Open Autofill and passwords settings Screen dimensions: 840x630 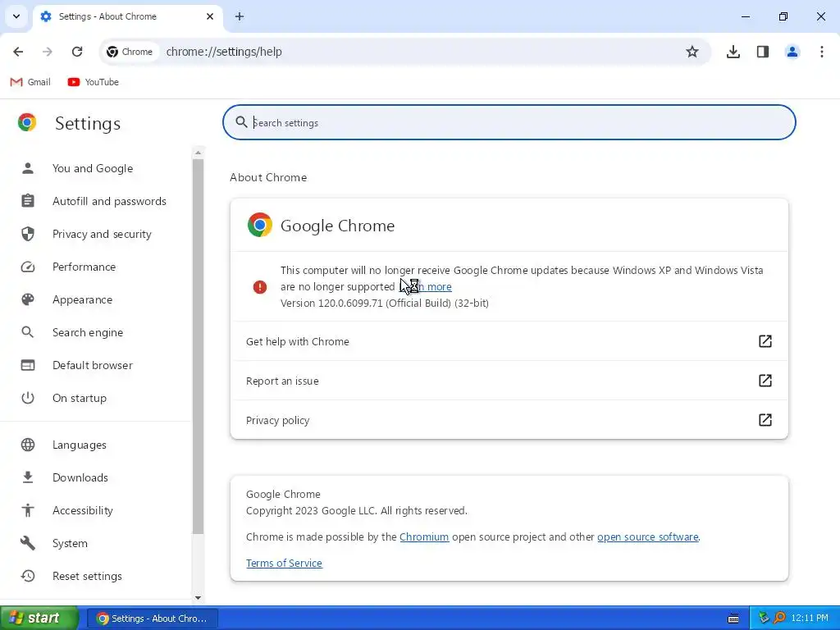109,201
